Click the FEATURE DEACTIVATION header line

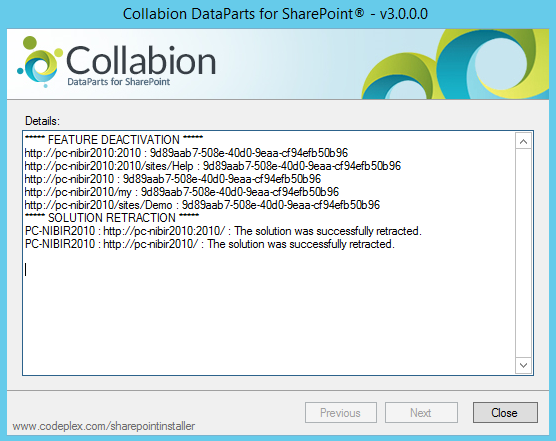(114, 140)
